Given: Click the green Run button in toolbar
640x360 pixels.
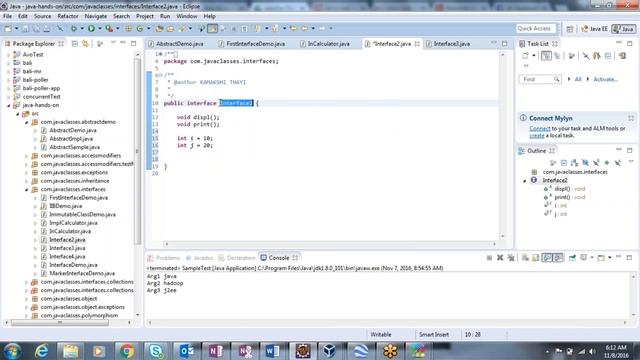Looking at the screenshot, I should point(91,28).
